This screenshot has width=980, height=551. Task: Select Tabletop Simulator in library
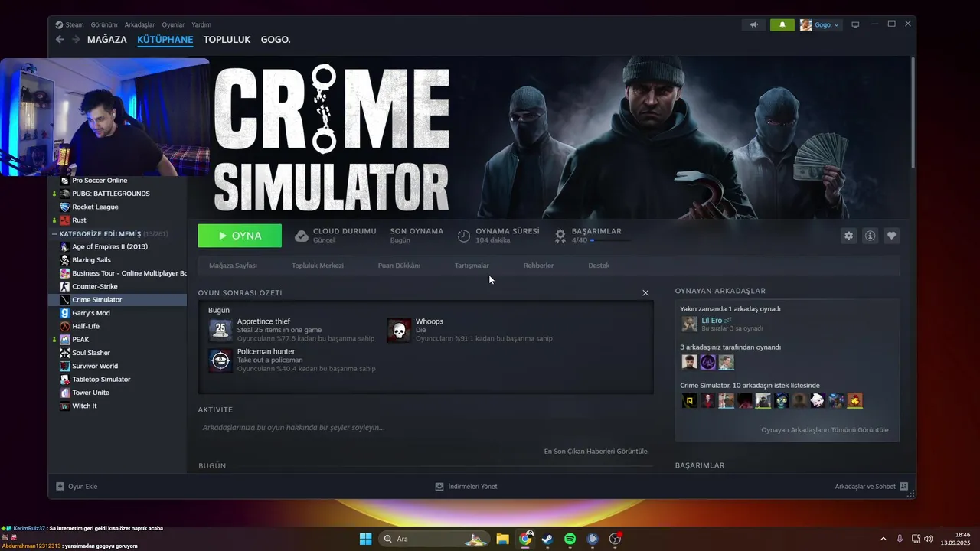(101, 380)
